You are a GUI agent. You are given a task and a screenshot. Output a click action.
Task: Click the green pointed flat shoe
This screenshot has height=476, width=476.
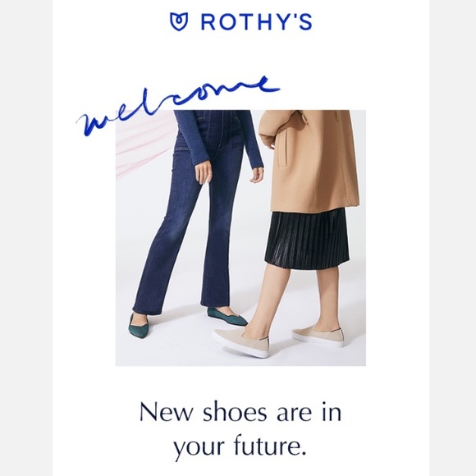[227, 315]
